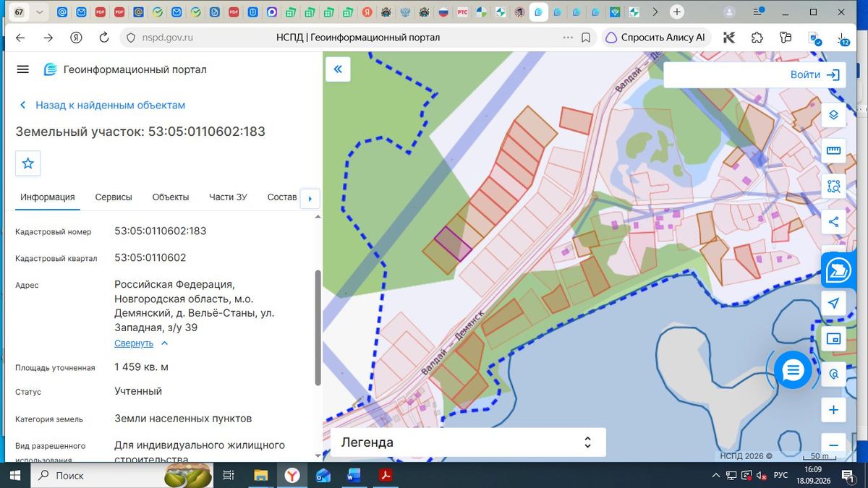The height and width of the screenshot is (488, 868).
Task: Open browser downloads icon
Action: 843,38
